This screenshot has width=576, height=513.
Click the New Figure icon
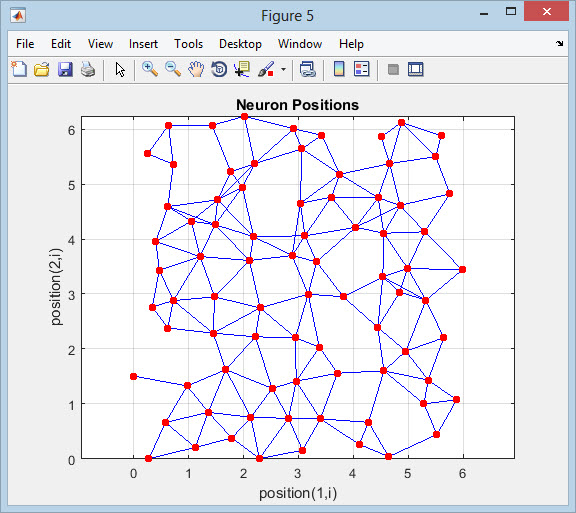19,69
